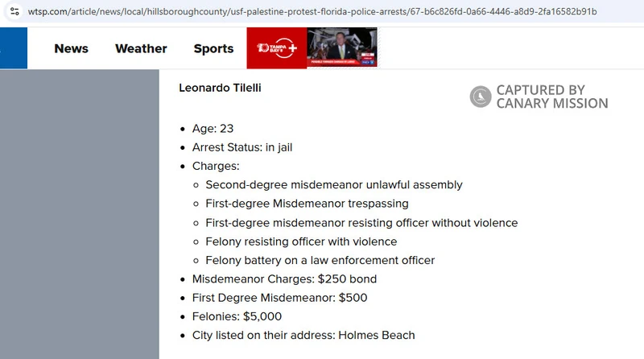Click the 'Age: 23' list item
Image resolution: width=644 pixels, height=359 pixels.
(x=213, y=129)
